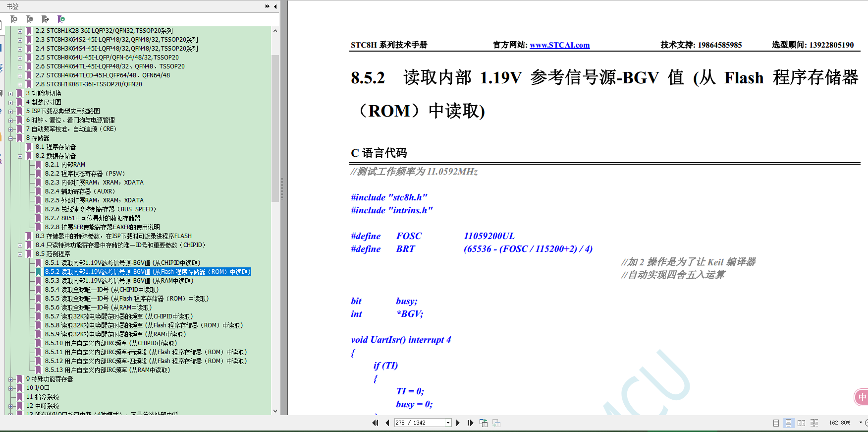Select 8.2.6 总线速度控制寄存器 bookmark
The image size is (868, 432).
101,209
